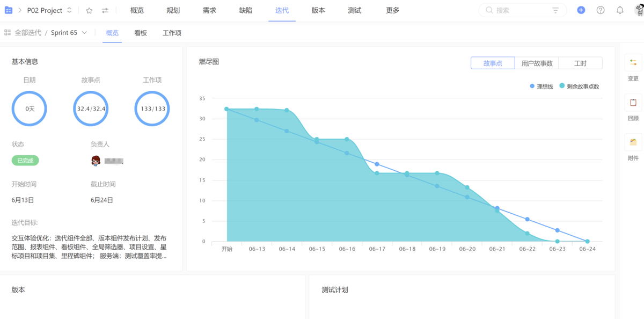This screenshot has height=319, width=644.
Task: Click the search filter icon
Action: [x=555, y=10]
